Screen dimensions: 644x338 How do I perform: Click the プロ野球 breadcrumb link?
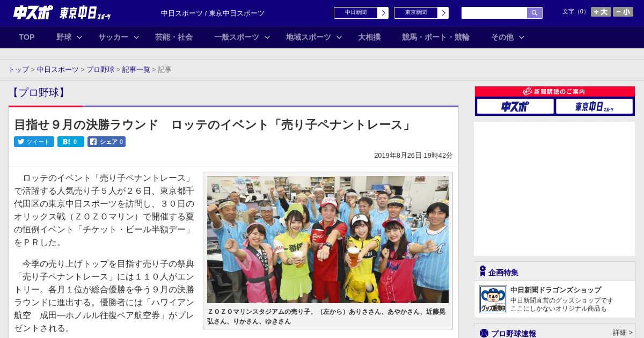pos(100,70)
